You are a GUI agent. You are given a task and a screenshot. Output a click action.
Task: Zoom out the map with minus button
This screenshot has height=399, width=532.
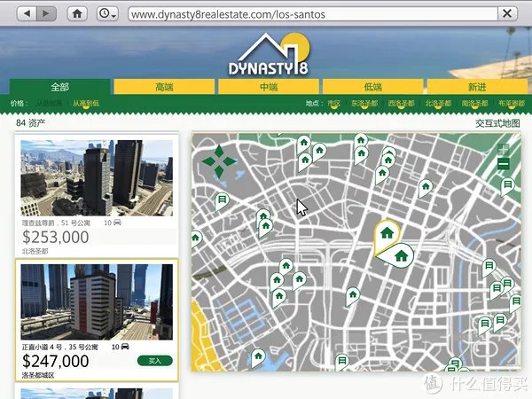(x=504, y=164)
